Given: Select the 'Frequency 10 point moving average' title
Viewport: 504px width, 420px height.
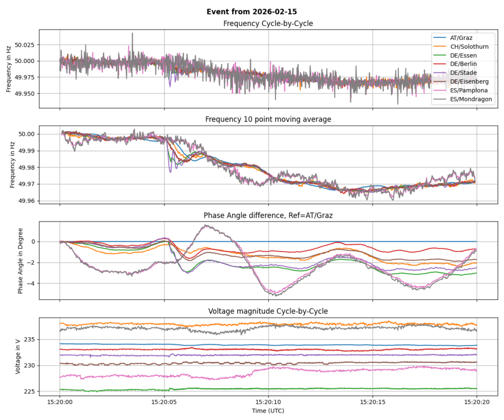Looking at the screenshot, I should pos(268,119).
